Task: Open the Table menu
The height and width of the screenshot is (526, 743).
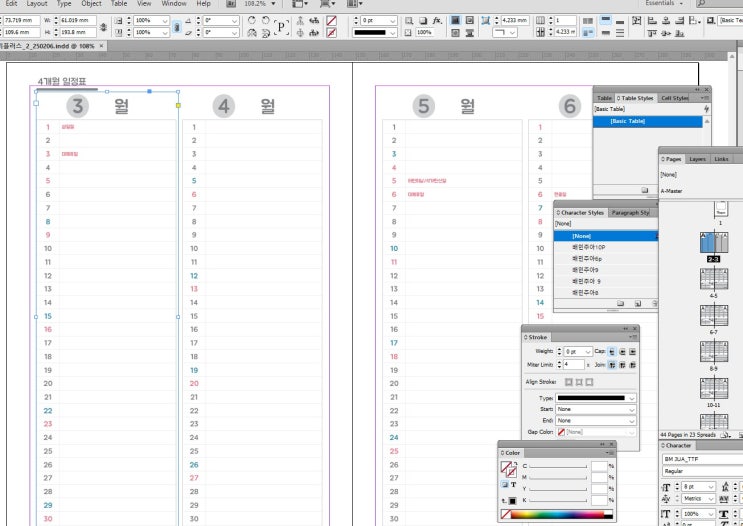Action: (x=119, y=3)
